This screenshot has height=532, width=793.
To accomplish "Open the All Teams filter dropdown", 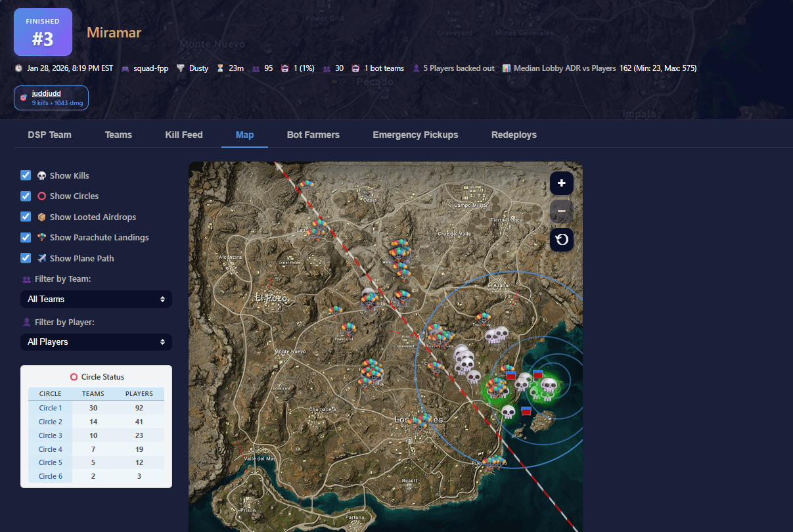I will point(96,299).
